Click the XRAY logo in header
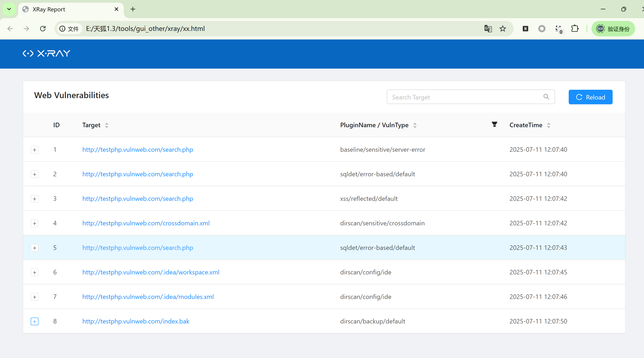This screenshot has height=358, width=644. coord(46,53)
